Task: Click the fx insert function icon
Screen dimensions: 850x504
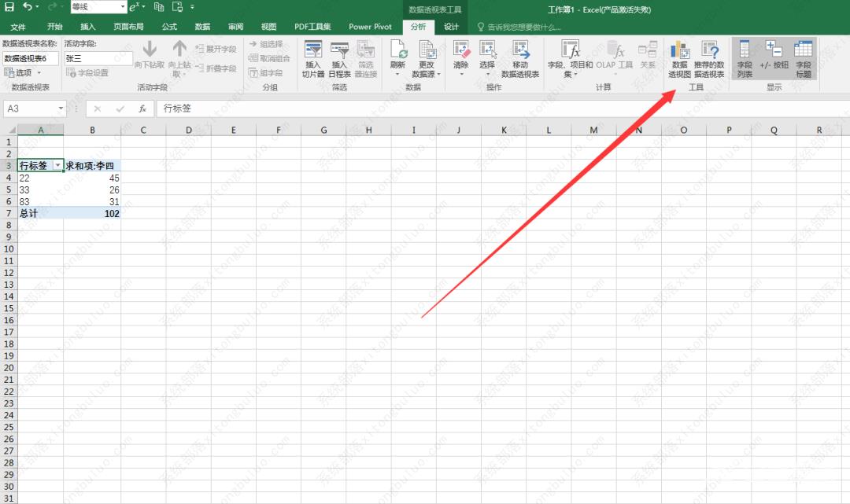Action: click(x=142, y=109)
